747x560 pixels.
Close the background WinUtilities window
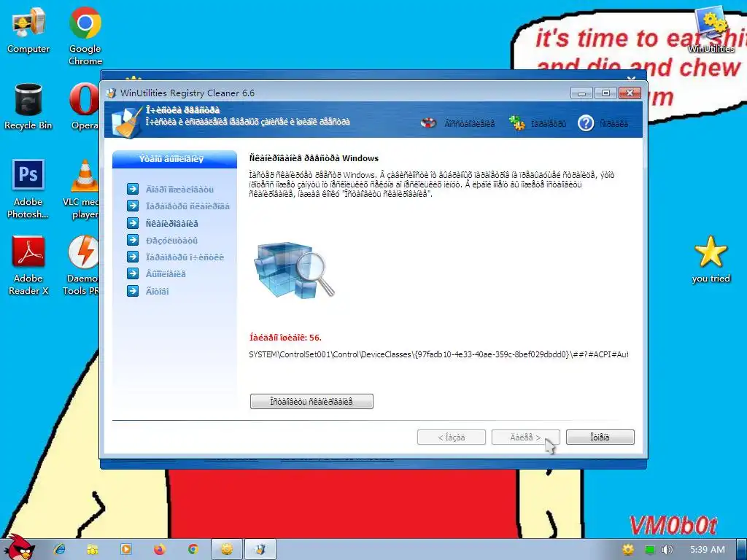point(631,77)
